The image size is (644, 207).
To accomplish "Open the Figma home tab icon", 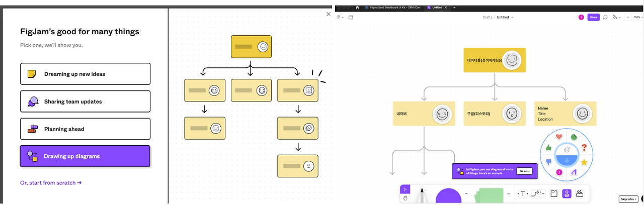I will tap(357, 8).
